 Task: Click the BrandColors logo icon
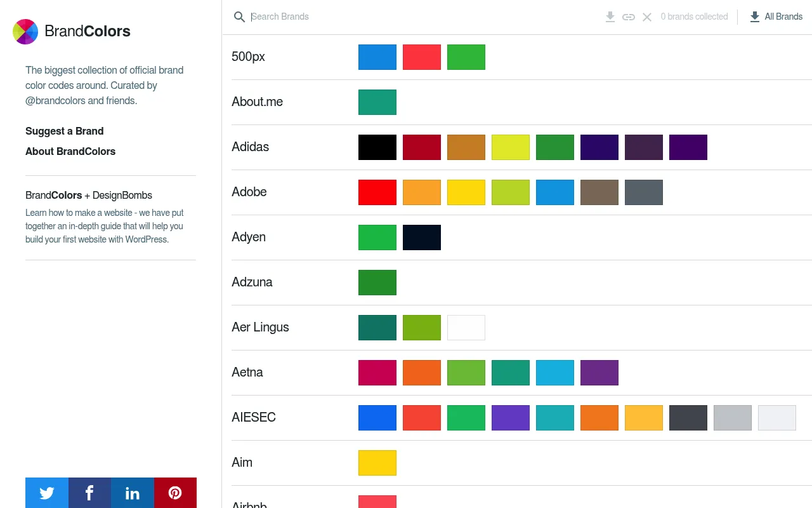25,32
